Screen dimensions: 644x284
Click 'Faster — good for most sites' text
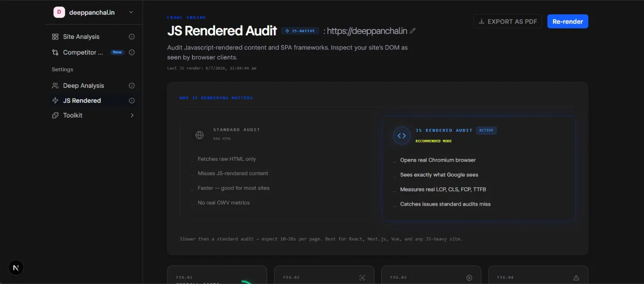click(233, 188)
